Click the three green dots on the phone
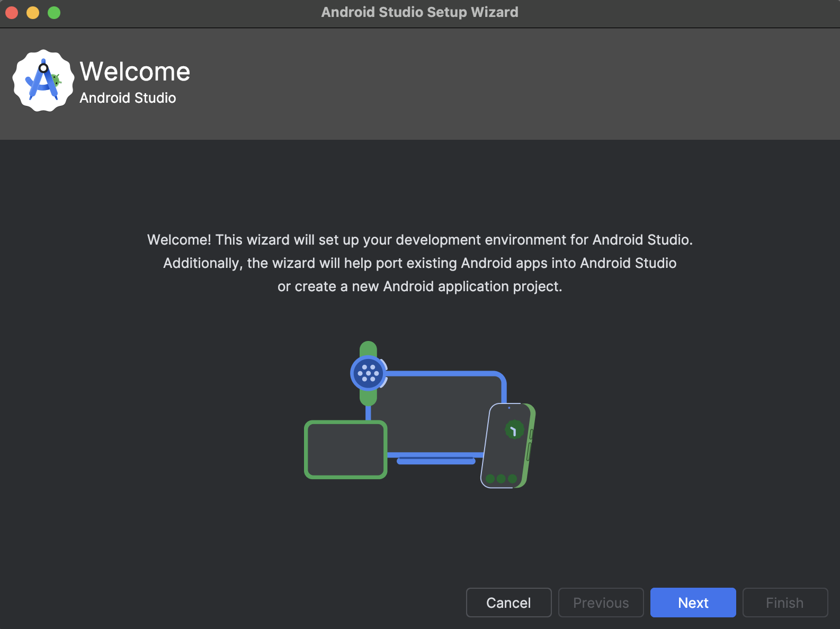Image resolution: width=840 pixels, height=629 pixels. [x=501, y=479]
